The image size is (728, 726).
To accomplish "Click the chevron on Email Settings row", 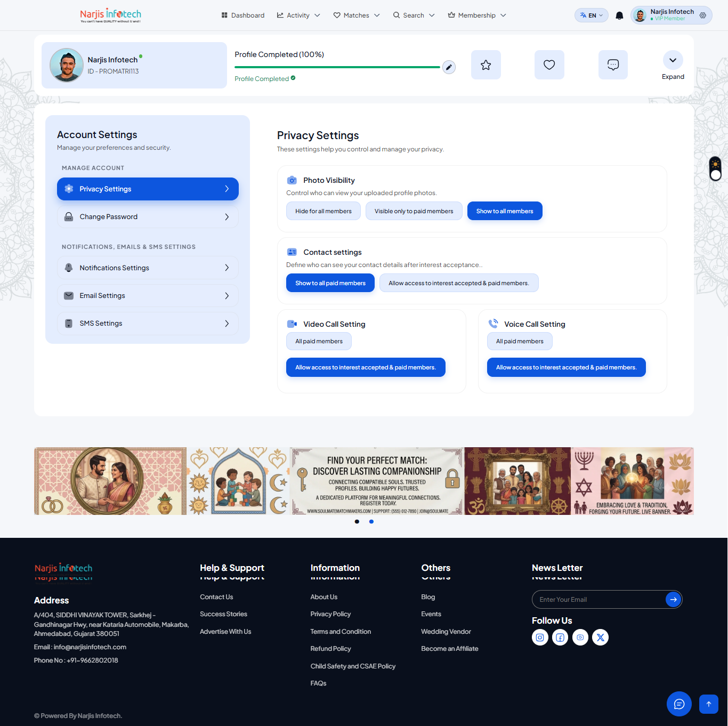I will tap(227, 296).
